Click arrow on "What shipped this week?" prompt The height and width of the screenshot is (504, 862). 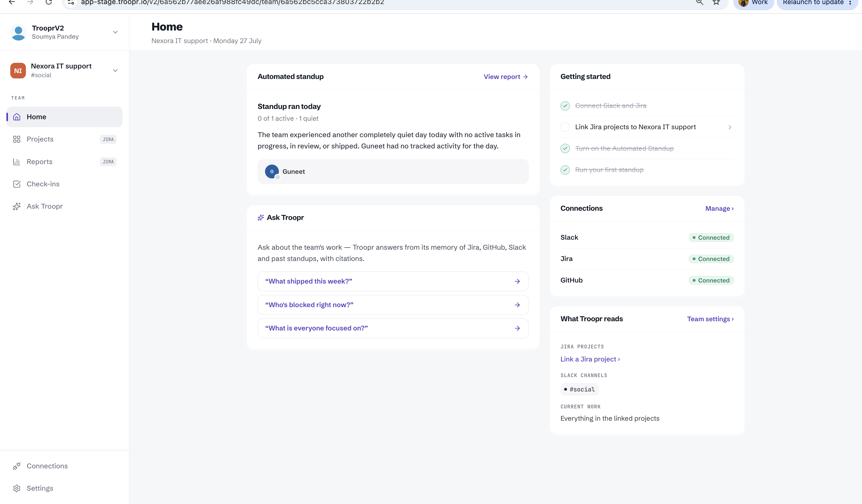(x=517, y=281)
